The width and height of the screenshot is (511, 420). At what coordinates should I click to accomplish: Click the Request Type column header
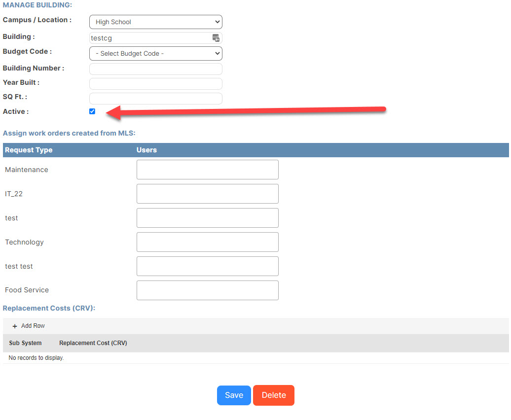pyautogui.click(x=29, y=150)
